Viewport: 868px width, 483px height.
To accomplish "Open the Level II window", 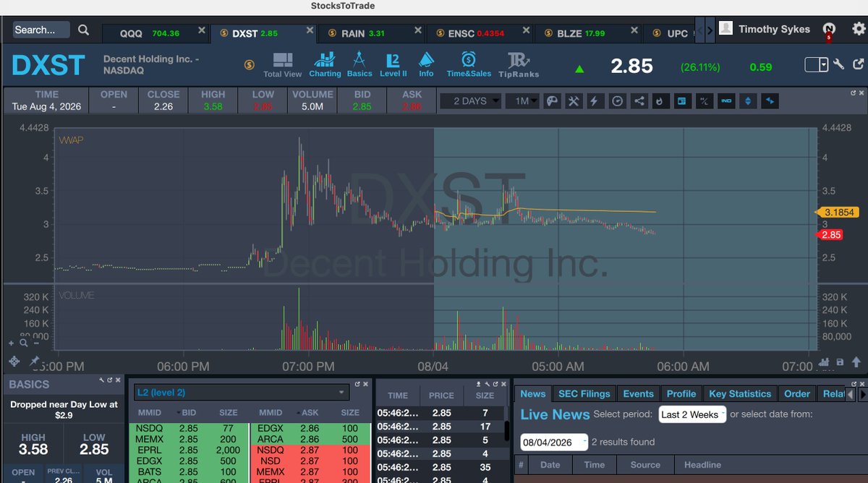I will point(393,65).
